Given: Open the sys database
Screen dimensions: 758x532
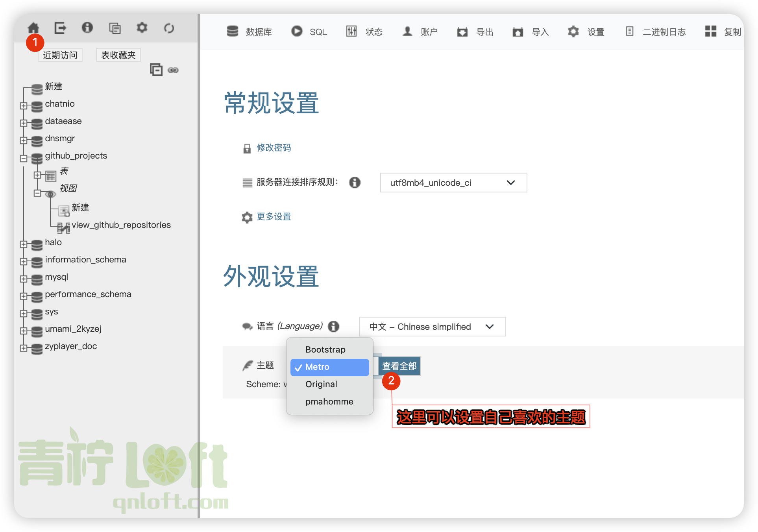Looking at the screenshot, I should (x=52, y=312).
